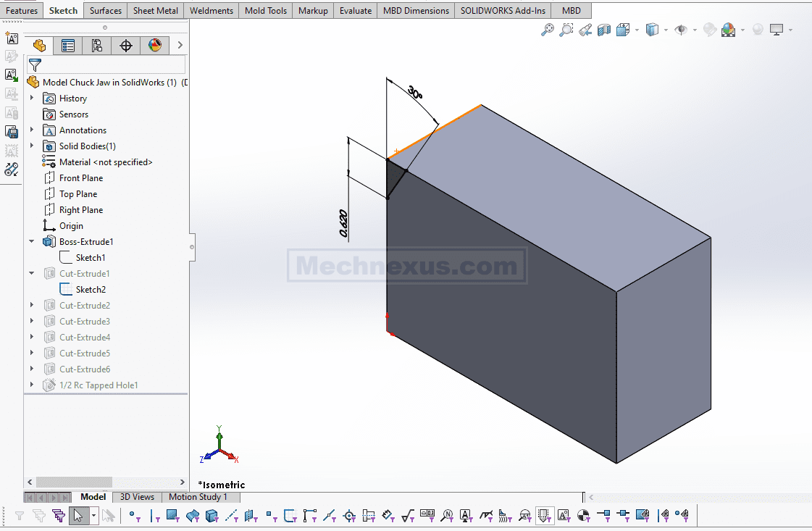Toggle the Filter Vertices selection filter
Viewport: 812px width, 531px height.
[135, 516]
